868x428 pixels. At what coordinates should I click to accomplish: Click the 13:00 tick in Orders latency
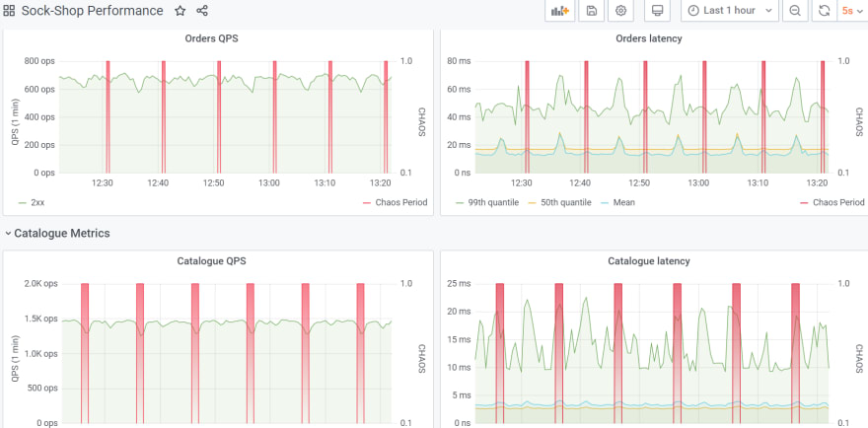point(698,183)
